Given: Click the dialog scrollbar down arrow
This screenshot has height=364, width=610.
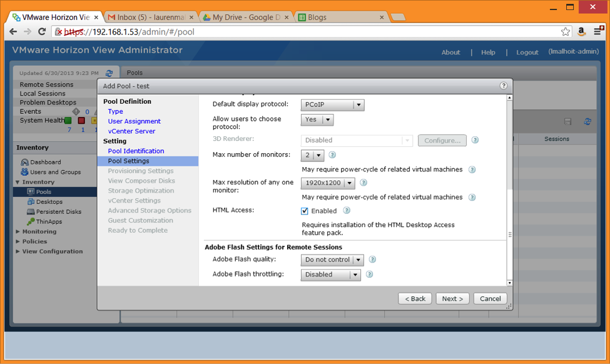Looking at the screenshot, I should click(510, 283).
